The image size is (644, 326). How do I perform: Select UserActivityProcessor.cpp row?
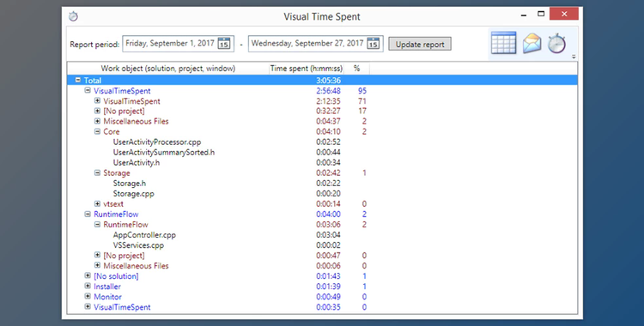(322, 142)
